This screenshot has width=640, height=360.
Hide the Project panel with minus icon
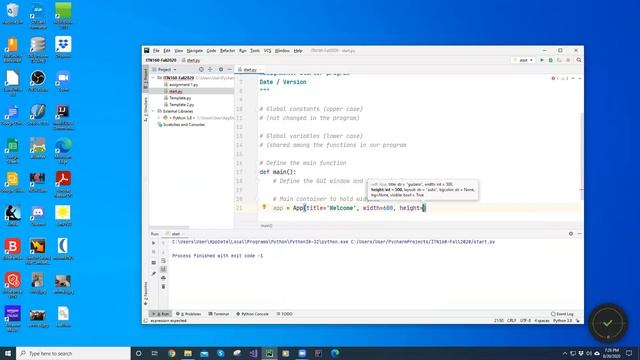[229, 69]
